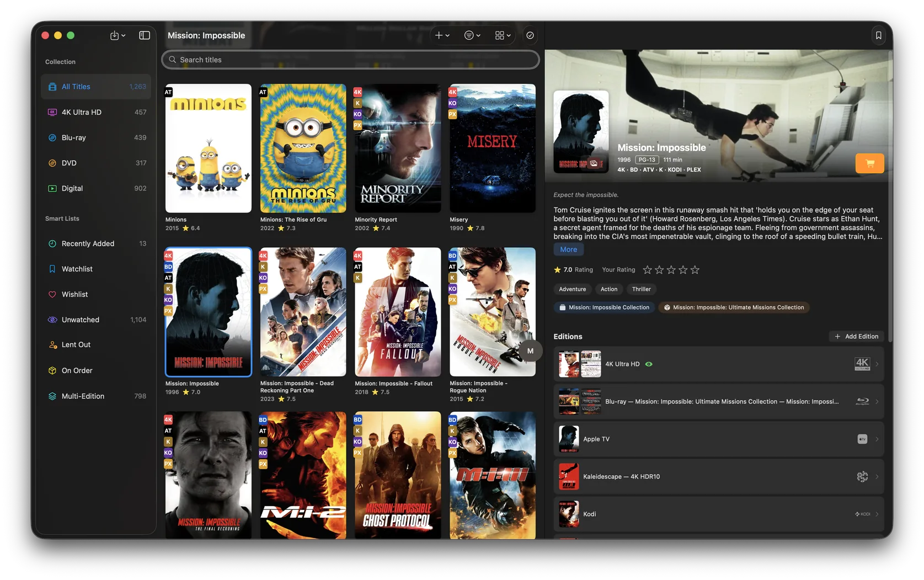Focus the Search titles field
Viewport: 924px width, 580px height.
[350, 60]
